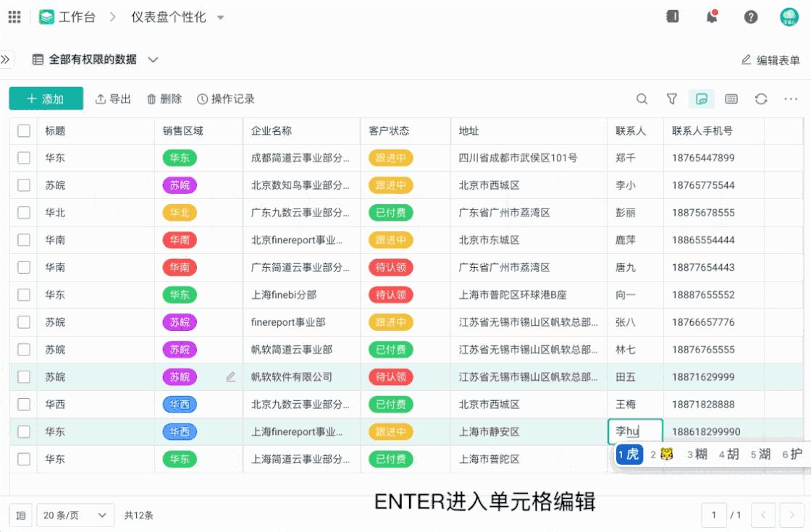Check the select-all checkbox in header

(23, 130)
